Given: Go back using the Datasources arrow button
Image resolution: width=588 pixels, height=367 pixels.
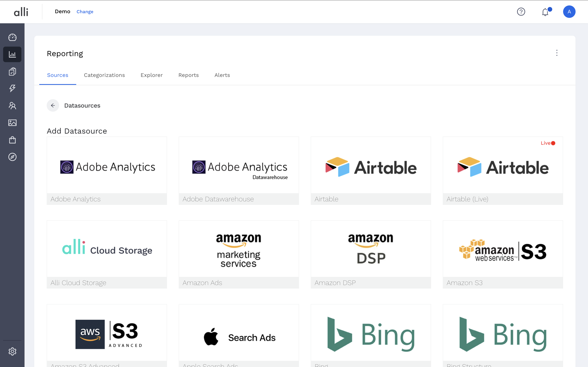Looking at the screenshot, I should [x=53, y=106].
